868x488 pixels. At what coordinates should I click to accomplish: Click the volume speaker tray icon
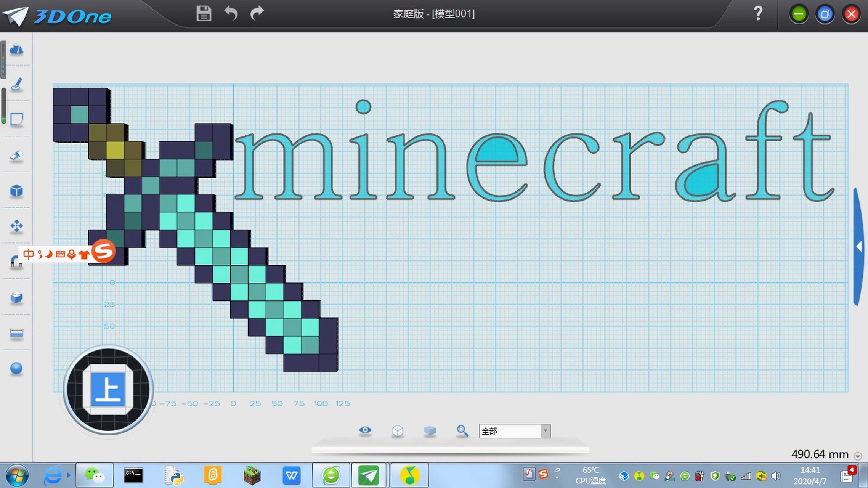(x=775, y=476)
